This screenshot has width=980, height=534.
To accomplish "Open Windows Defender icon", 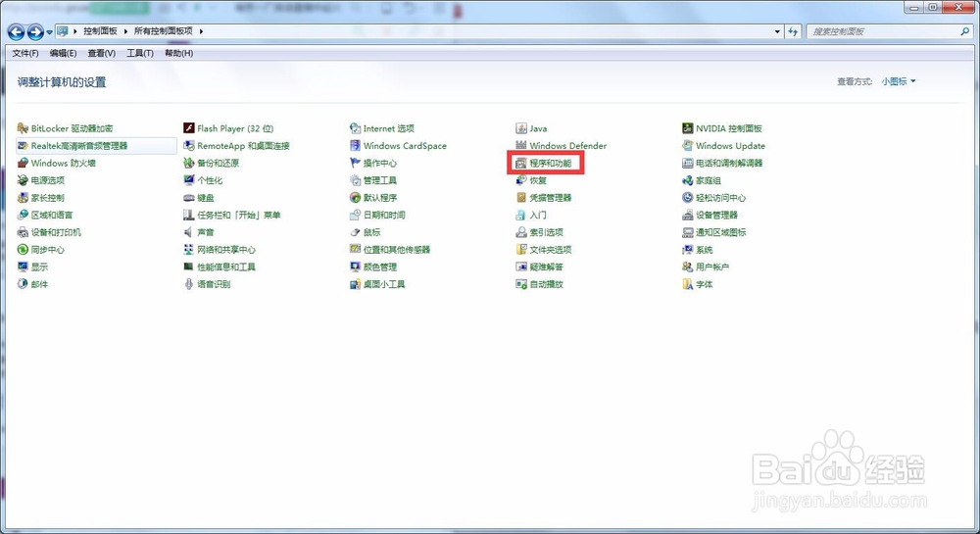I will [x=521, y=146].
